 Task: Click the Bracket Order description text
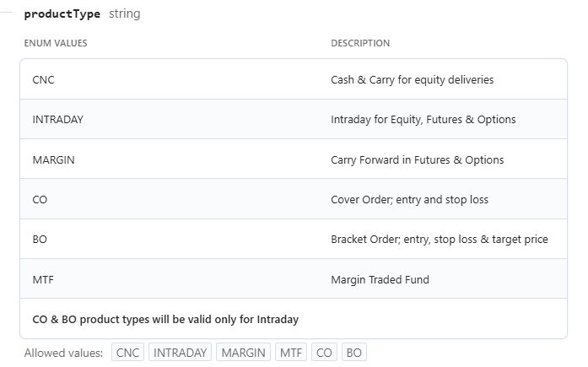pos(440,239)
